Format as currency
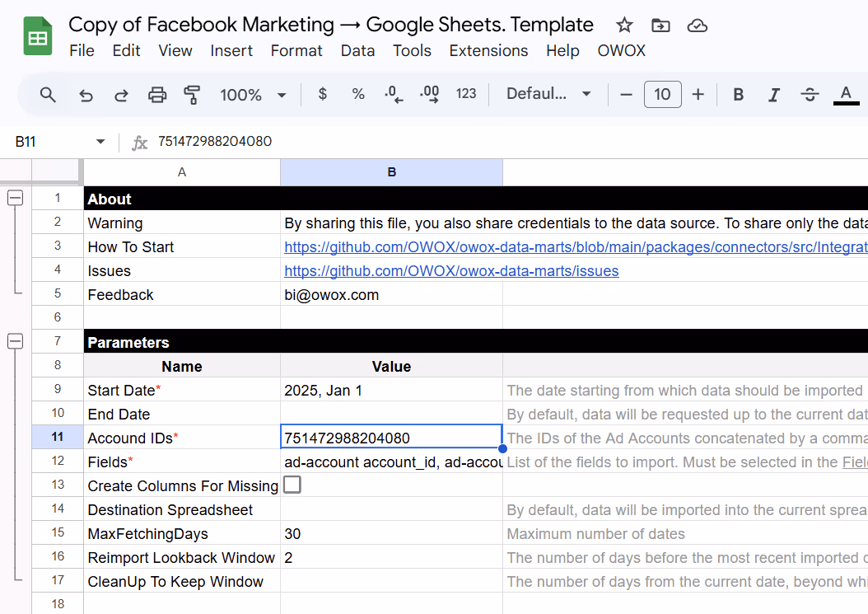The height and width of the screenshot is (614, 868). click(x=323, y=94)
